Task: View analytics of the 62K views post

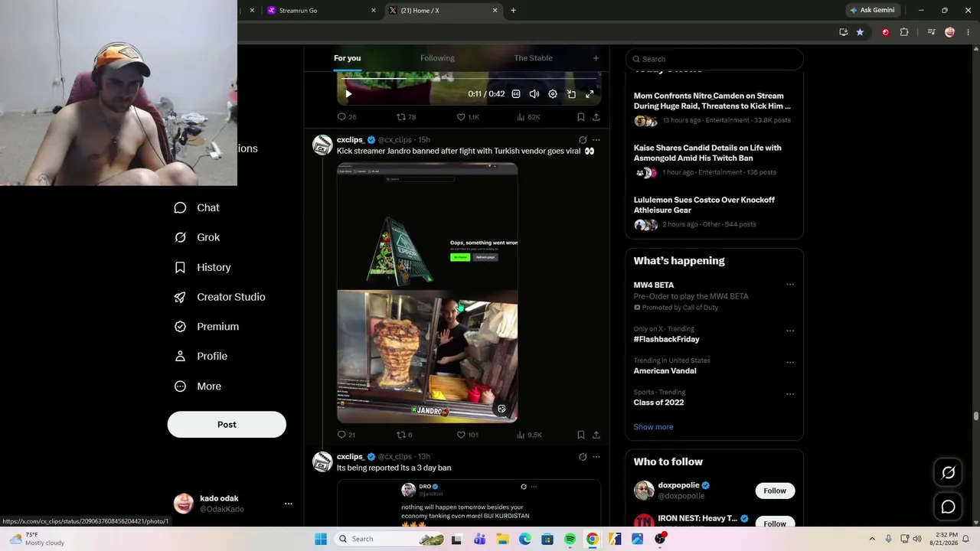Action: click(528, 117)
